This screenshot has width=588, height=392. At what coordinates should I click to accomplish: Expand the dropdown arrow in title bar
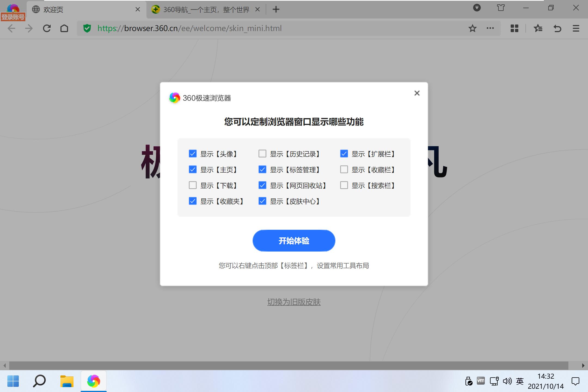(477, 8)
